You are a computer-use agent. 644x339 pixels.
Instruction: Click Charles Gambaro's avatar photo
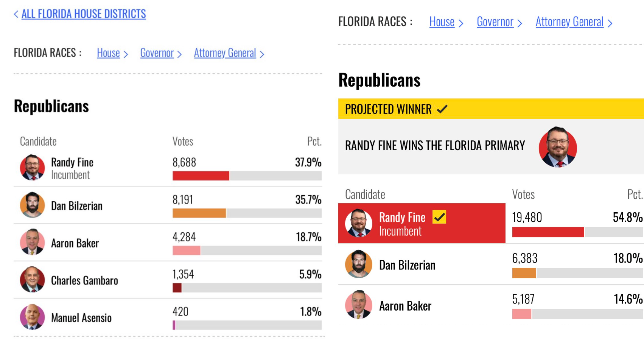[x=33, y=279]
